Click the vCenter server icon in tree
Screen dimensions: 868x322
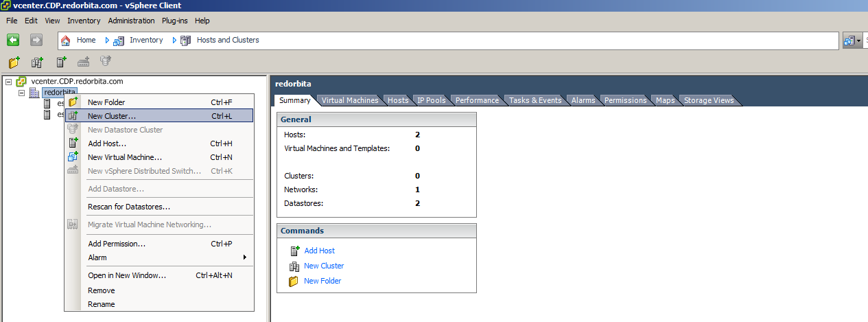click(21, 82)
